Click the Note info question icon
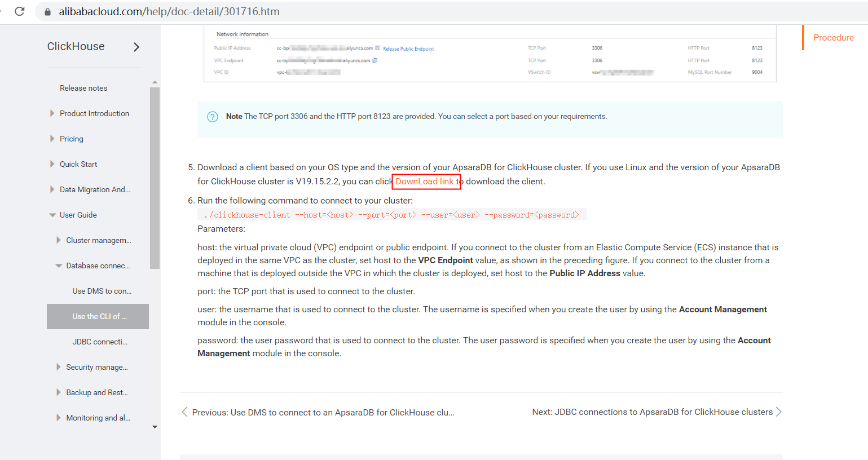The image size is (868, 460). 213,117
